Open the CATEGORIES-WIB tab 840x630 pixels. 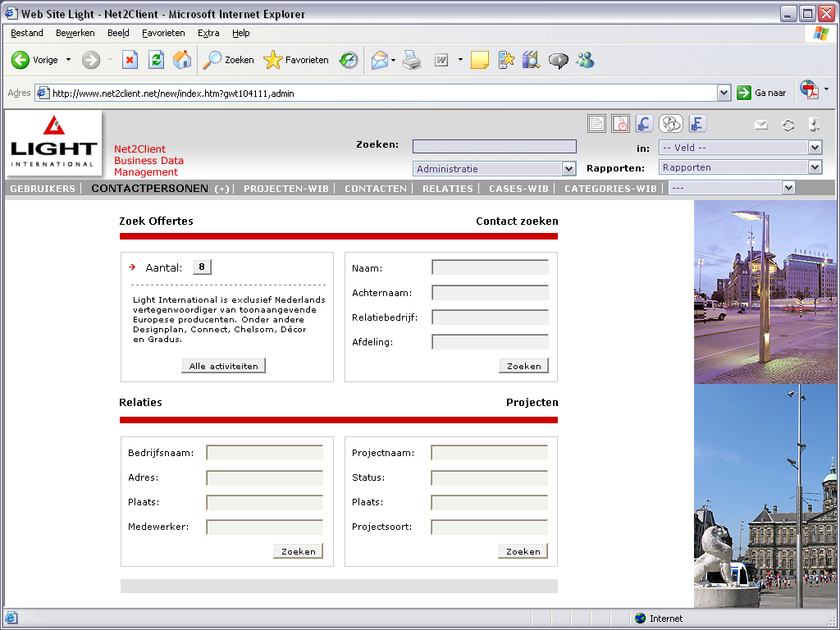610,189
